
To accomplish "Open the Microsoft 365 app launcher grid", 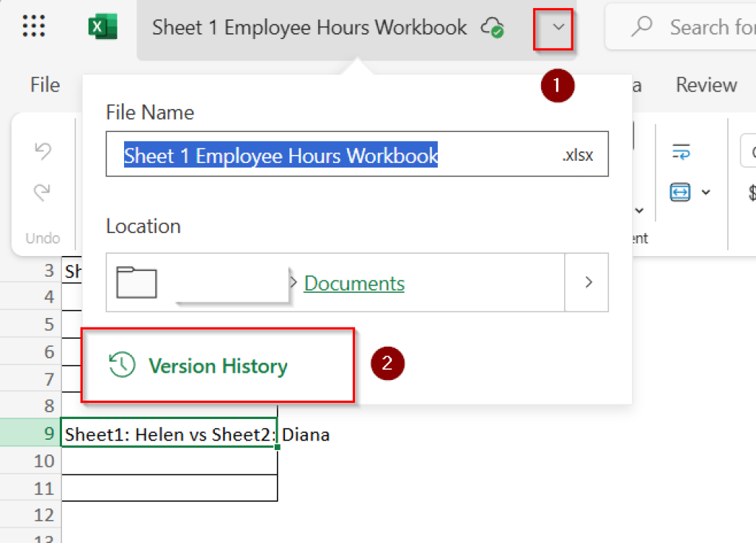I will (35, 25).
